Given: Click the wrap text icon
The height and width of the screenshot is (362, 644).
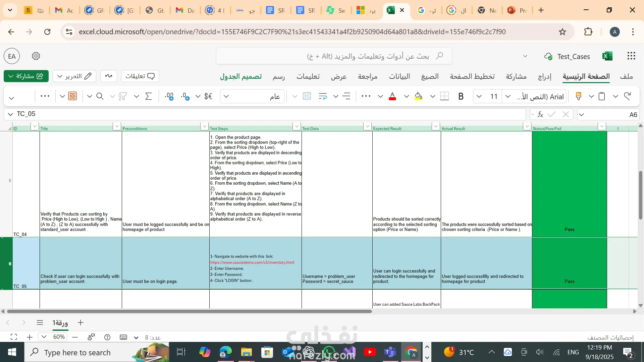Looking at the screenshot, I should pyautogui.click(x=323, y=97).
